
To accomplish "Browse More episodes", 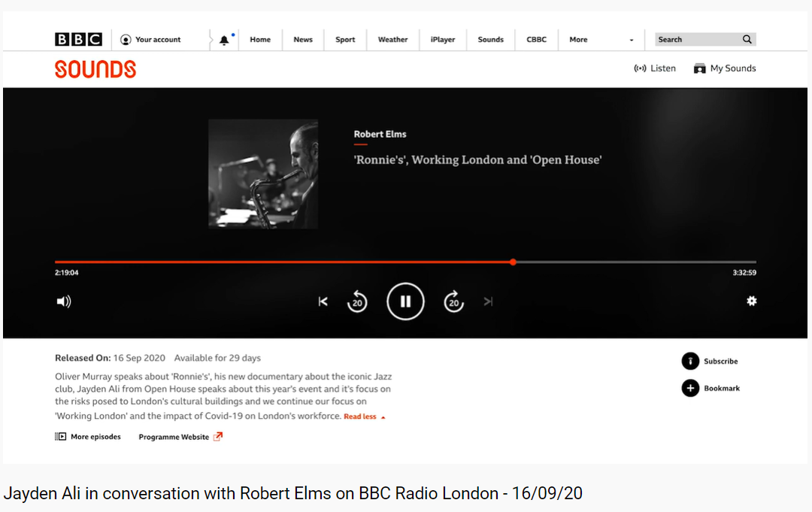I will click(x=88, y=436).
